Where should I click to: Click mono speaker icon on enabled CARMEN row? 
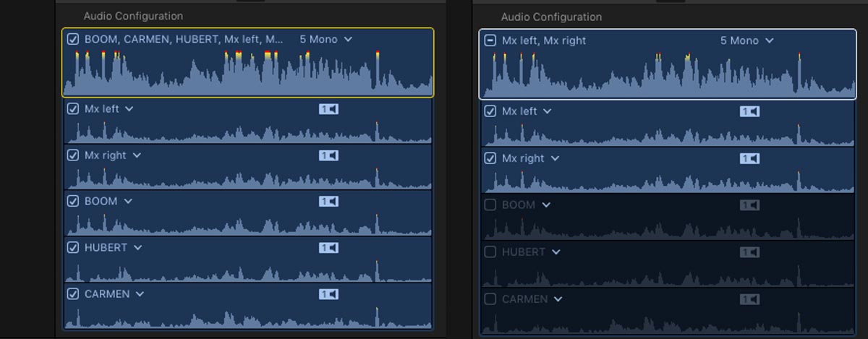point(328,294)
